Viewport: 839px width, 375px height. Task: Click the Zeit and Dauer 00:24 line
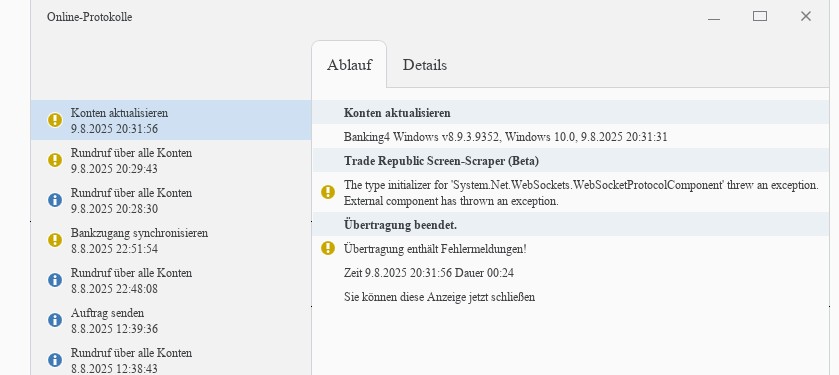pos(429,273)
